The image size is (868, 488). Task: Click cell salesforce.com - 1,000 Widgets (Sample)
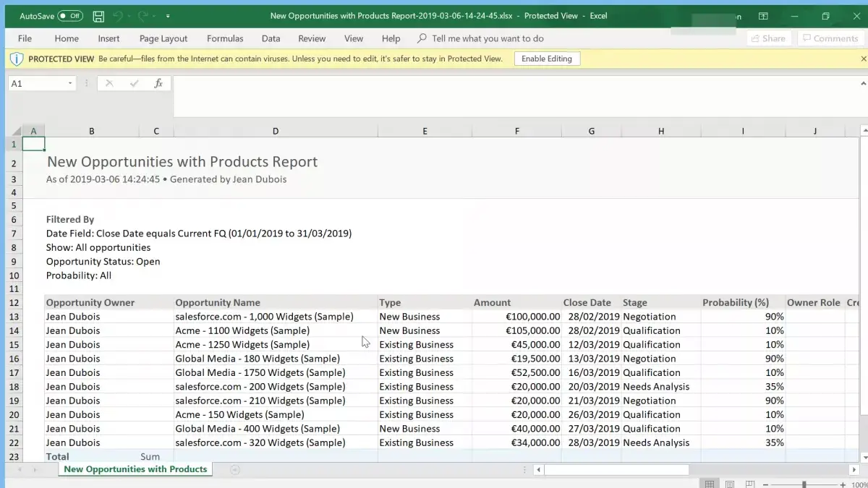276,317
